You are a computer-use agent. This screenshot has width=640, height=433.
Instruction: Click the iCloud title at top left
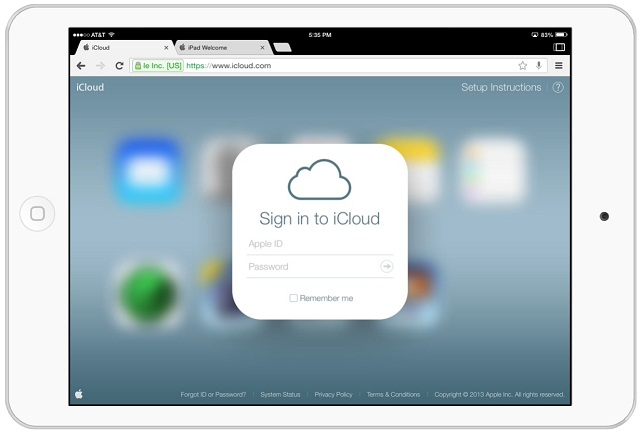[x=90, y=87]
